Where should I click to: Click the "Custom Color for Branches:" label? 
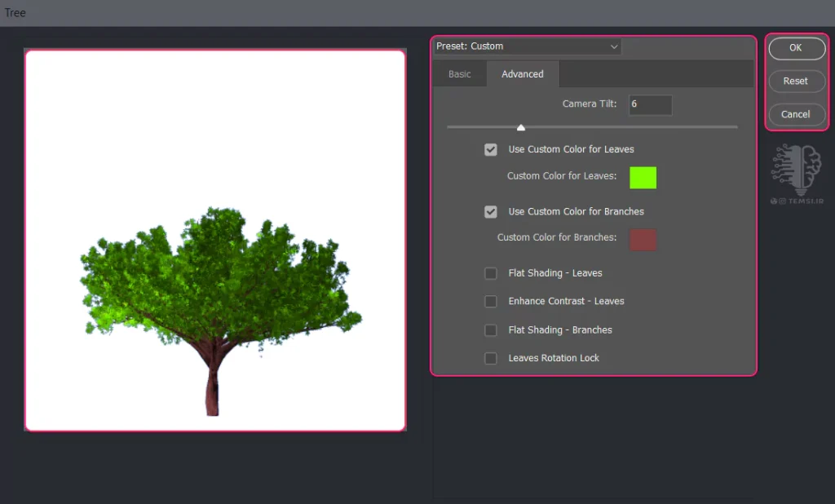tap(557, 237)
